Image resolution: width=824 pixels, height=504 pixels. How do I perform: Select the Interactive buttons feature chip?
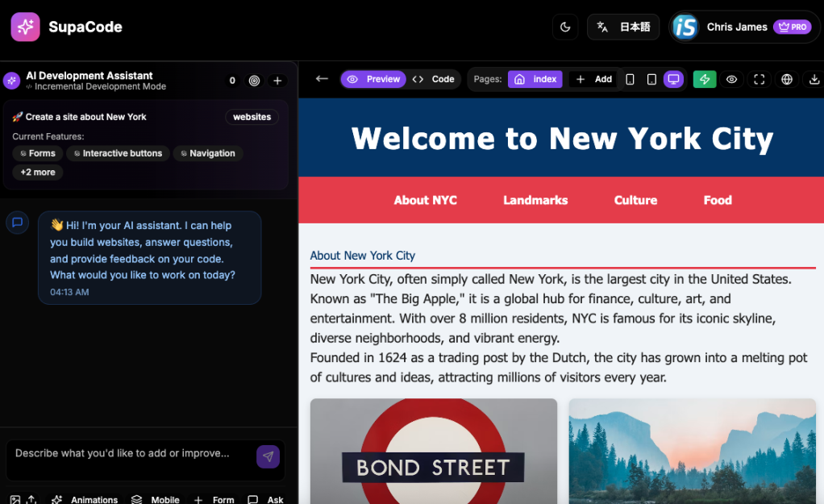pyautogui.click(x=119, y=153)
